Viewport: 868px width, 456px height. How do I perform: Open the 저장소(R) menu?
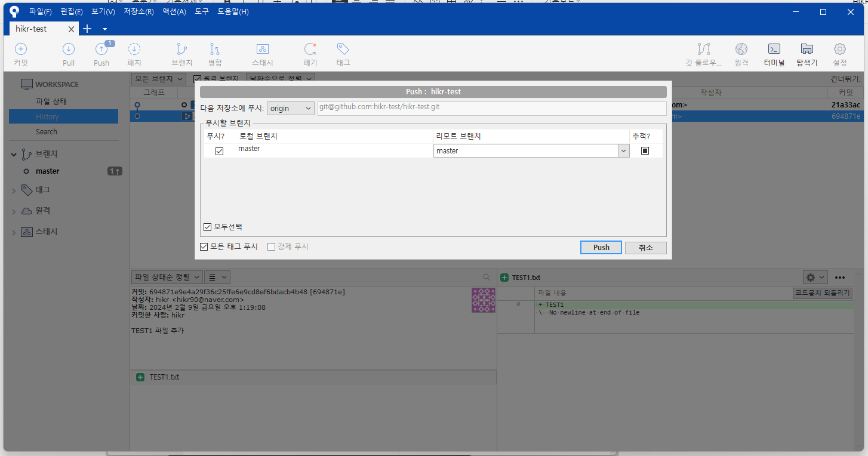coord(138,11)
